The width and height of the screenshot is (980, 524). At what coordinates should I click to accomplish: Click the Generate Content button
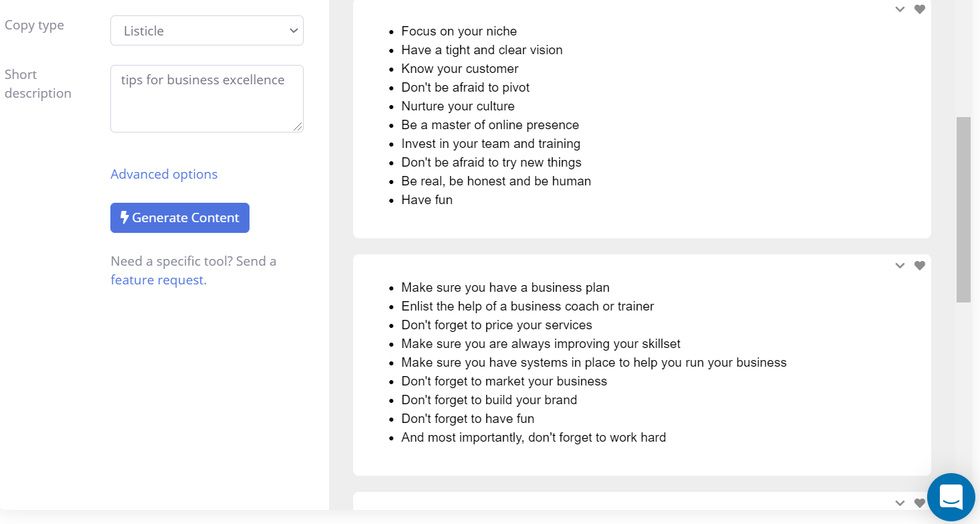point(180,218)
